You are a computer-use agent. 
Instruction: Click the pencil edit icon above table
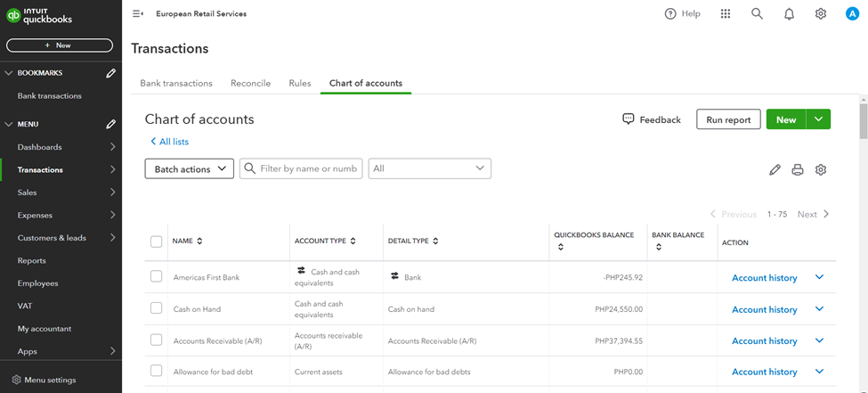(775, 169)
